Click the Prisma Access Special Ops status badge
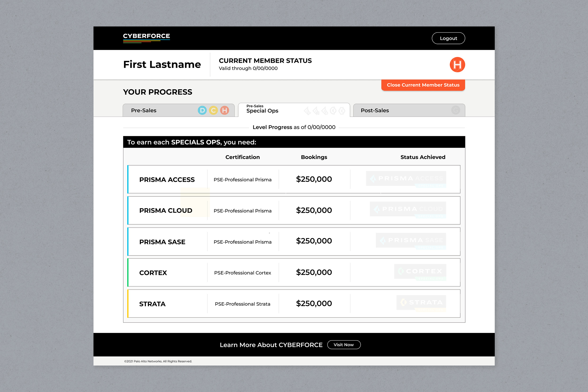The width and height of the screenshot is (588, 392). pos(406,179)
